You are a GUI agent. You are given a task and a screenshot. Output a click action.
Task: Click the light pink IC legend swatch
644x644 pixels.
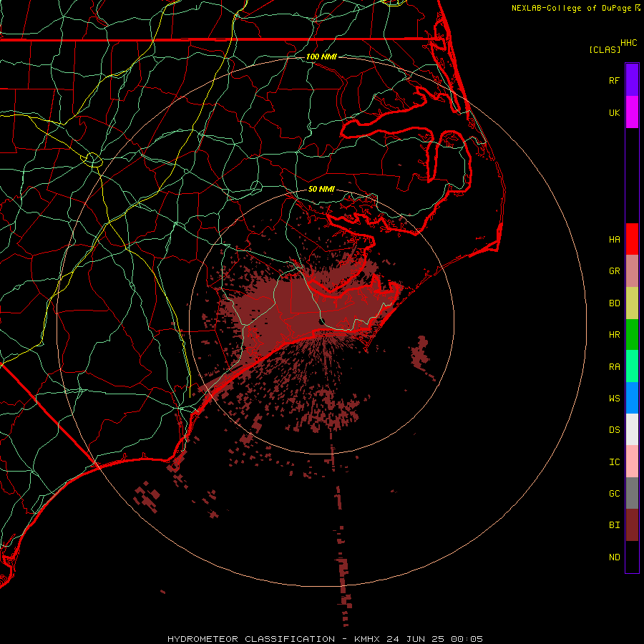pyautogui.click(x=632, y=462)
